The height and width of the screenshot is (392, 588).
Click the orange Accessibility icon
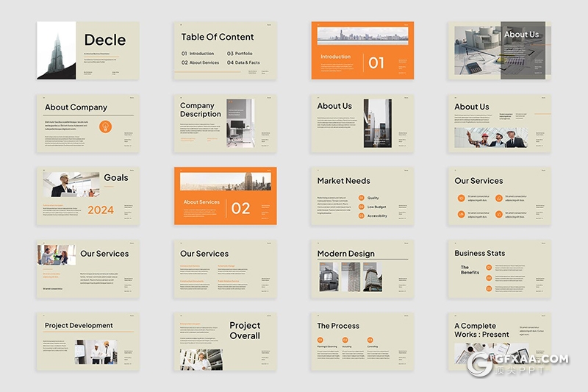pos(361,215)
